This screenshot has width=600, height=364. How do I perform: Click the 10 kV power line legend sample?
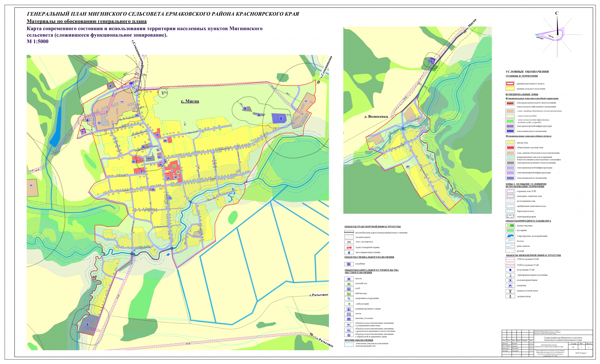coord(510,260)
